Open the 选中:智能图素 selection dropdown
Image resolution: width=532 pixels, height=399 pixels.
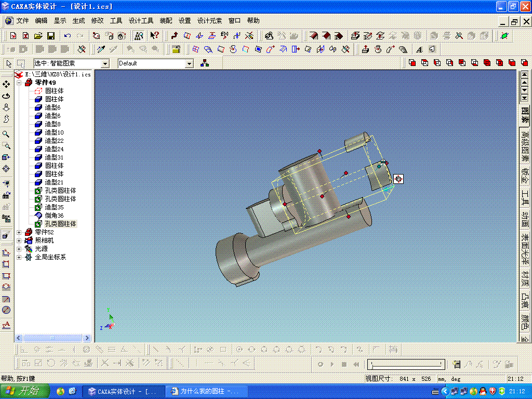pyautogui.click(x=105, y=63)
